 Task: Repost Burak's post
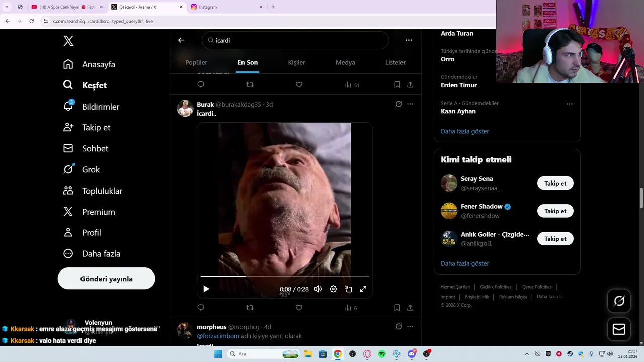[x=250, y=308]
